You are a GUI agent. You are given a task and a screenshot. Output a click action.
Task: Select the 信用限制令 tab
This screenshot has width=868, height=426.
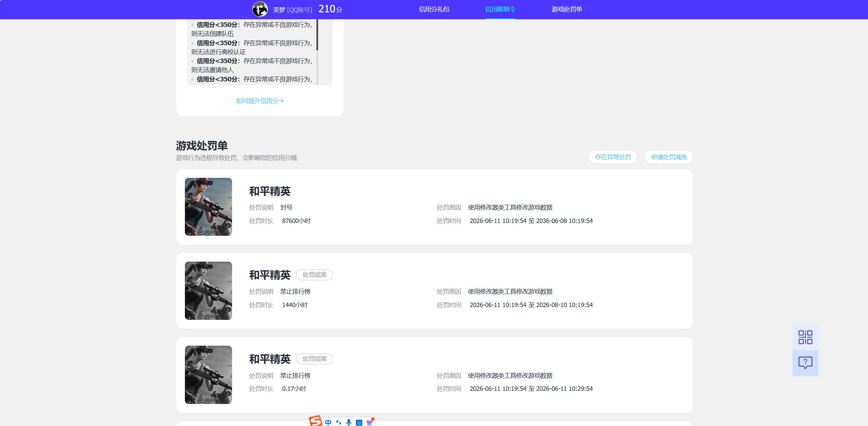point(500,9)
